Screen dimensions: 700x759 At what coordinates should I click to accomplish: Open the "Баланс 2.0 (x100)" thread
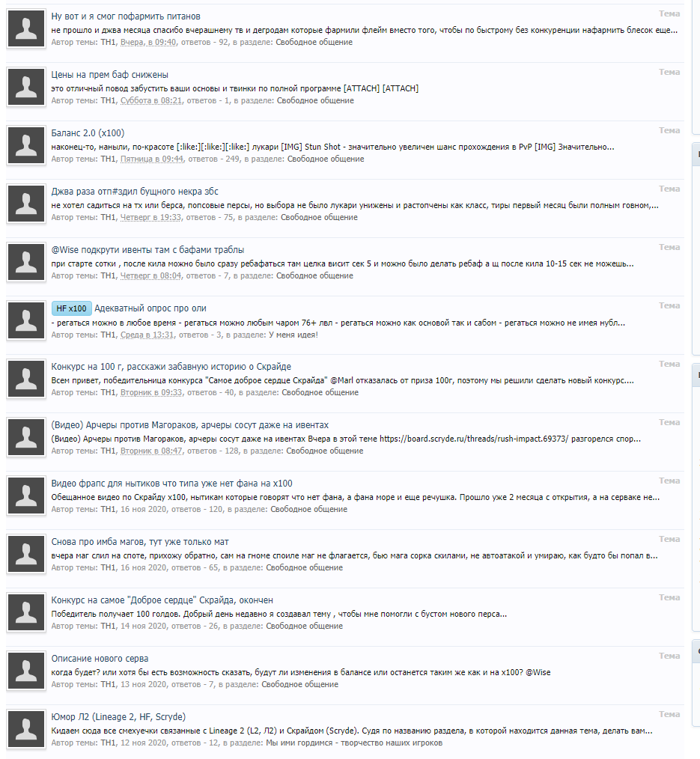[x=88, y=133]
